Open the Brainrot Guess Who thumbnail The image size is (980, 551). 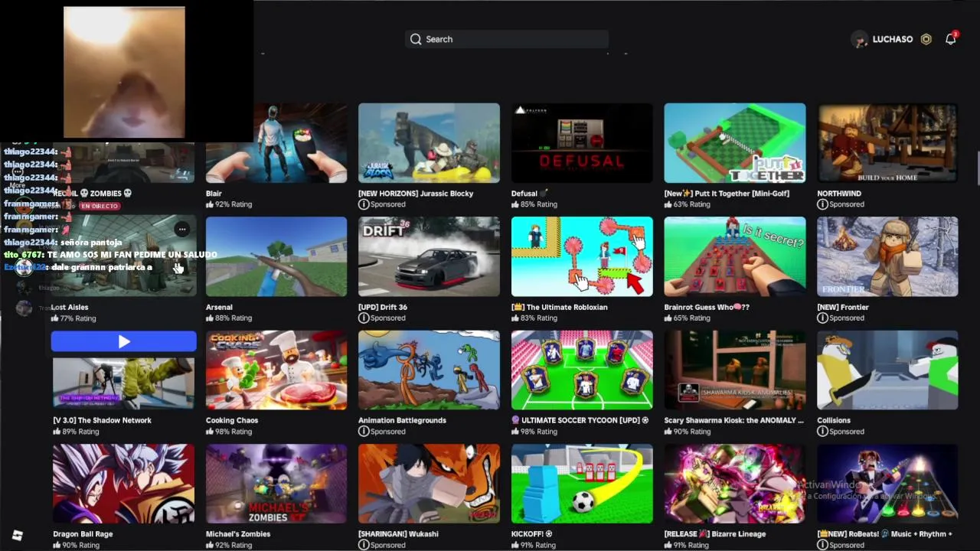coord(735,256)
